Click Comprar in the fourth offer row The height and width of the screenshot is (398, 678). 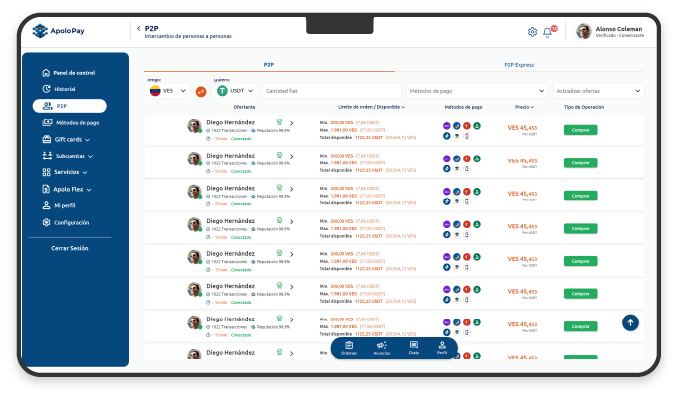[580, 228]
